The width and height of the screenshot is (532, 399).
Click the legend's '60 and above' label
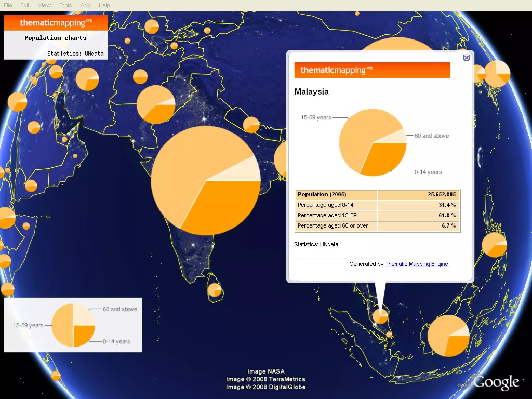[x=120, y=309]
